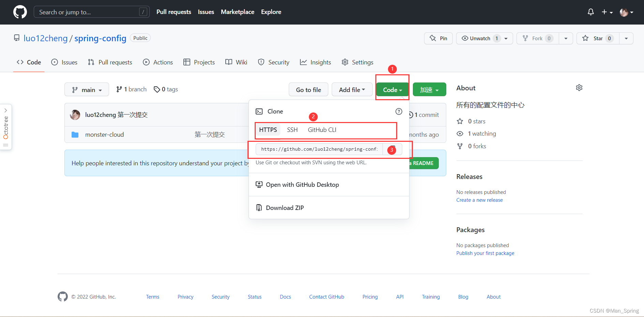This screenshot has height=317, width=644.
Task: Focus the Search or jump to field
Action: (91, 12)
